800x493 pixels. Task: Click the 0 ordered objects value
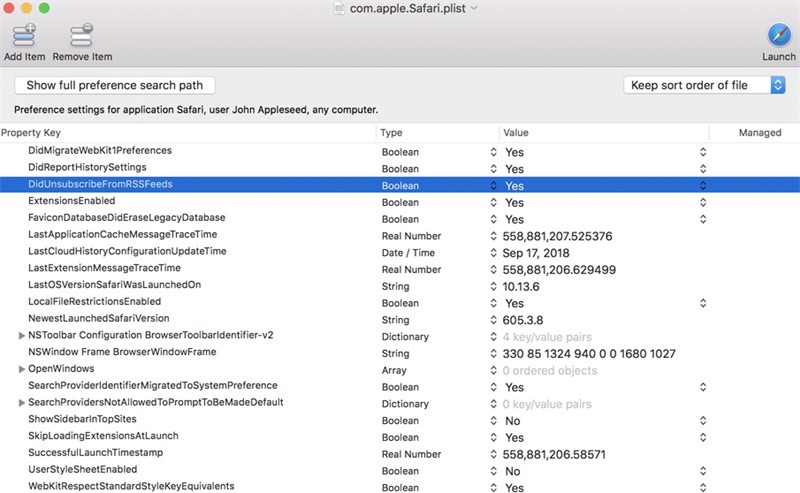549,371
